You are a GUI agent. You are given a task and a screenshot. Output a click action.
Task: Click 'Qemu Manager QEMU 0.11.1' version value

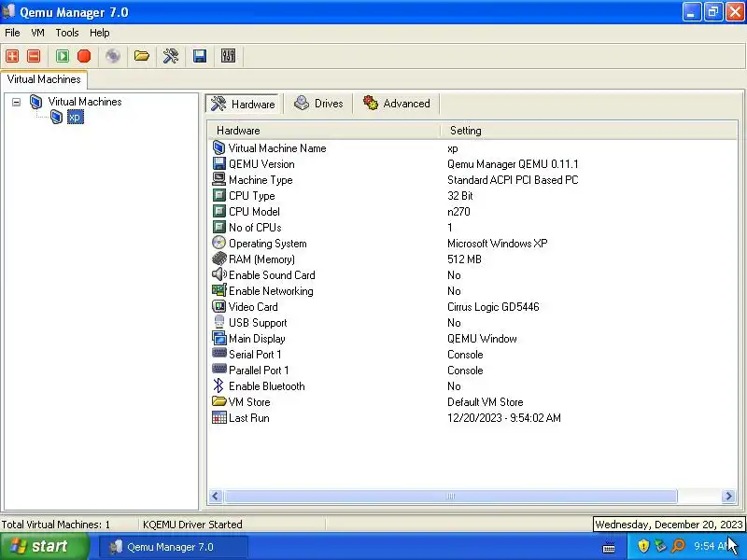(513, 164)
